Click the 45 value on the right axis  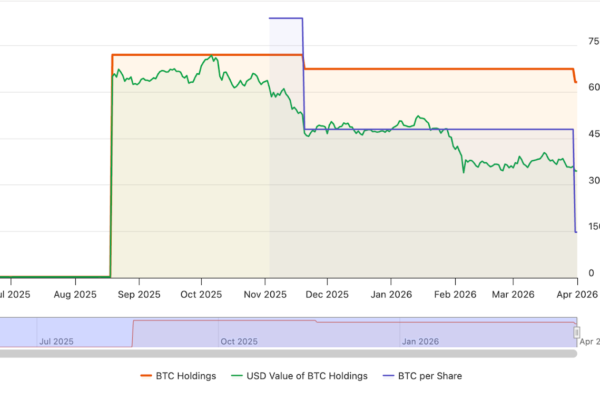594,135
